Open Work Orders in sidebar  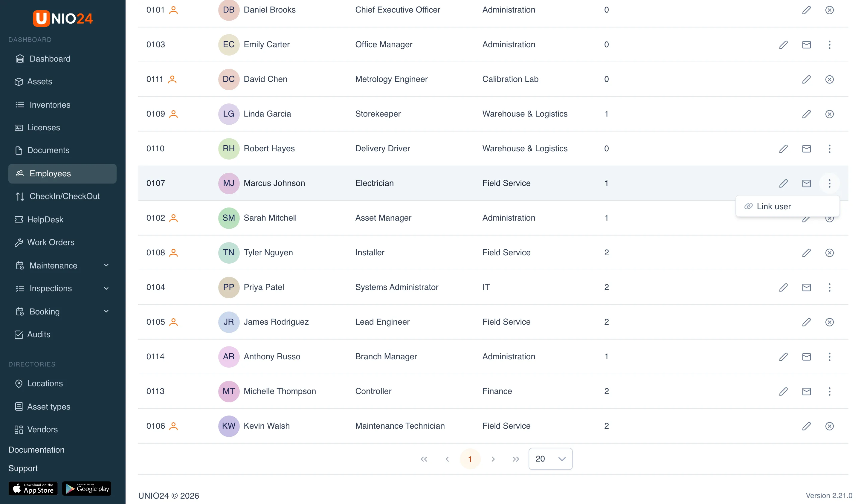(x=62, y=242)
